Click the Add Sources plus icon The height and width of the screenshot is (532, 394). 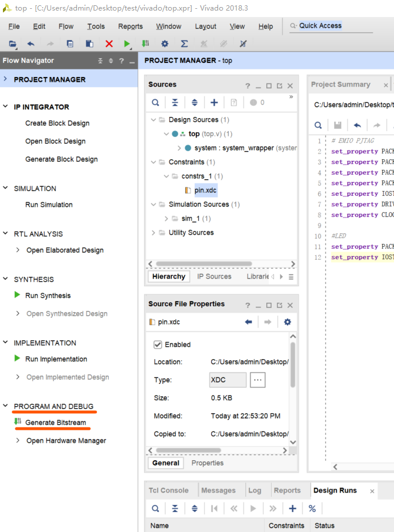click(x=214, y=102)
